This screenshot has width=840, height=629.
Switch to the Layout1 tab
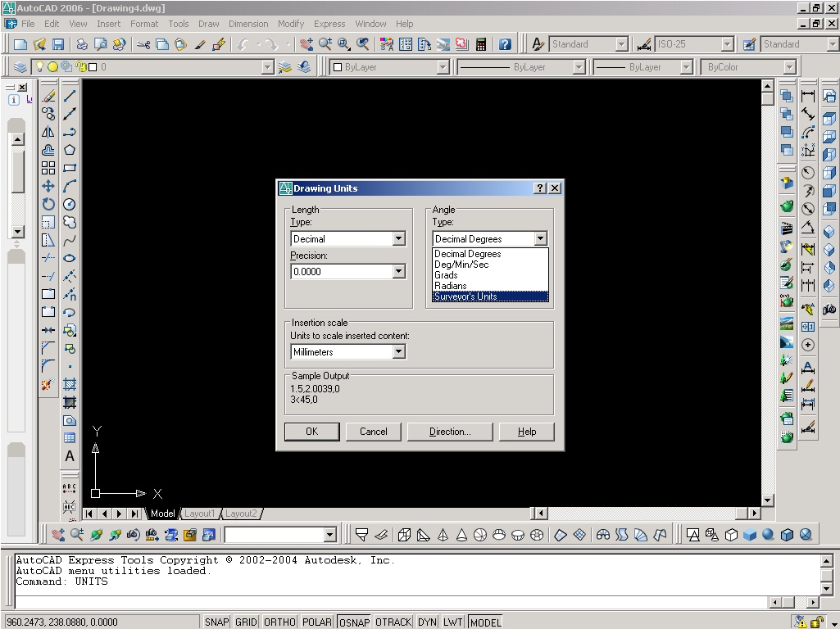[x=199, y=514]
